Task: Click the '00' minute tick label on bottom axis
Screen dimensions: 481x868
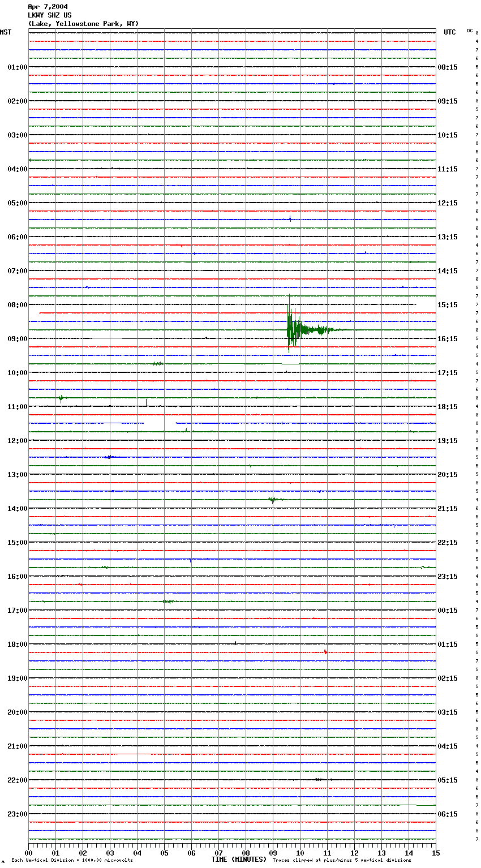Action: coord(28,853)
